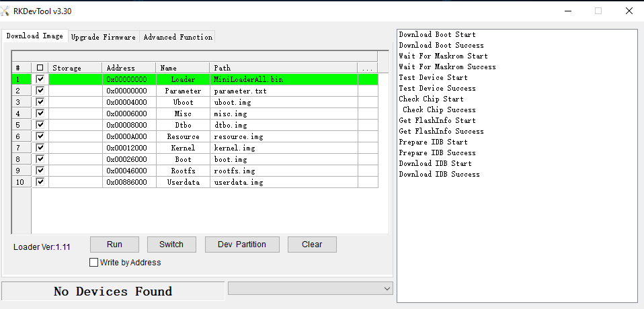The width and height of the screenshot is (644, 309).
Task: Uncheck the Loader row checkbox
Action: [40, 79]
